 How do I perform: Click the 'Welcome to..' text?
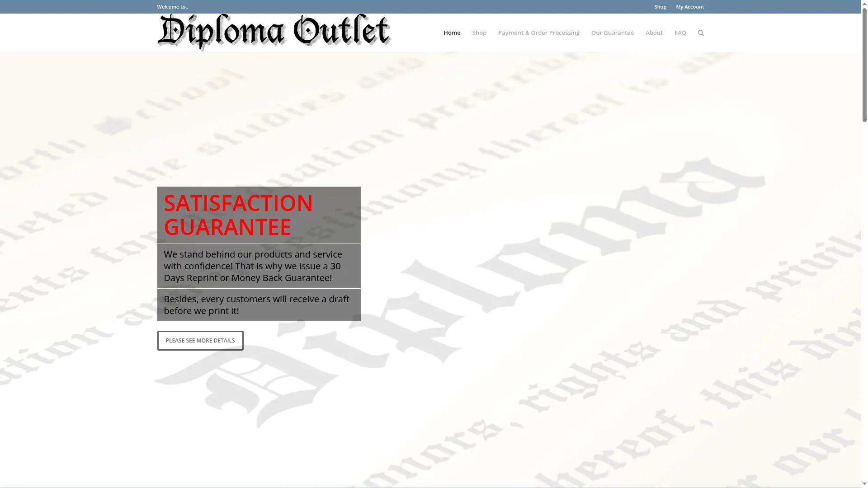[172, 7]
